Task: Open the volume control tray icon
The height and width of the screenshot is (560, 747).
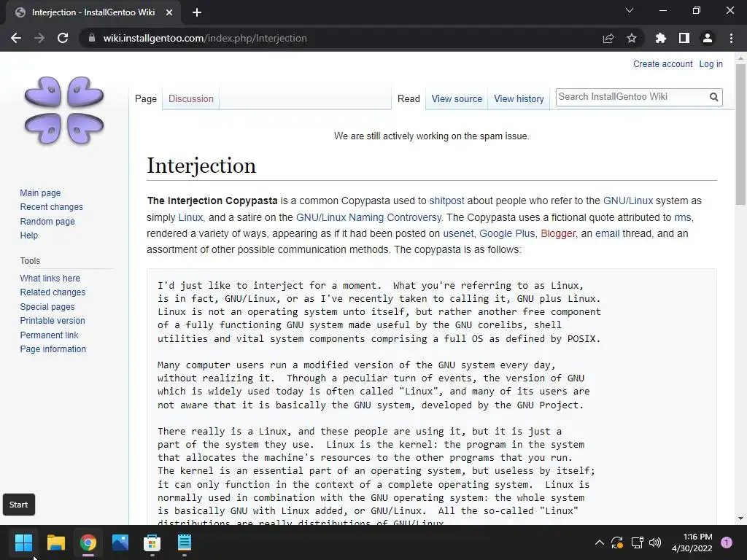Action: (656, 542)
